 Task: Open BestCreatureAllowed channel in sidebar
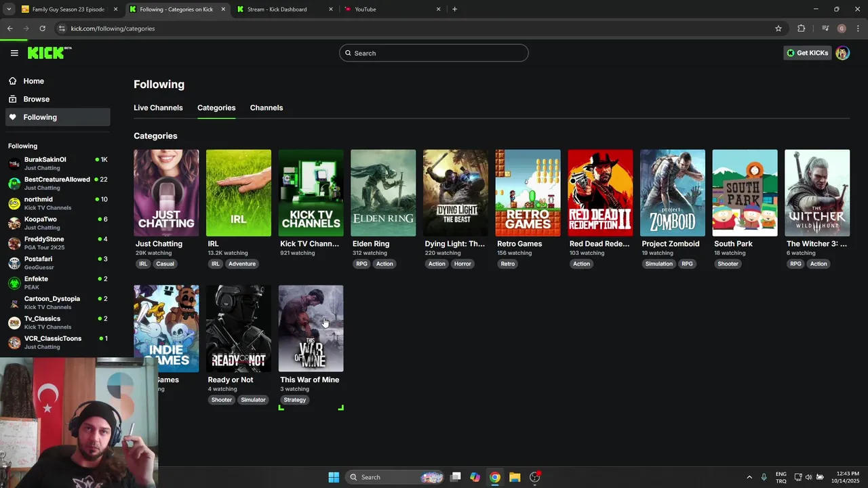tap(58, 183)
